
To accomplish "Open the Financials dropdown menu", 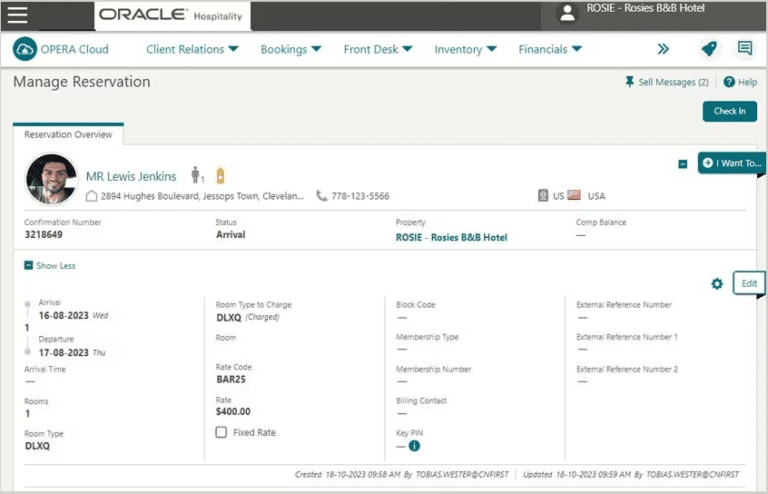I will pyautogui.click(x=550, y=49).
